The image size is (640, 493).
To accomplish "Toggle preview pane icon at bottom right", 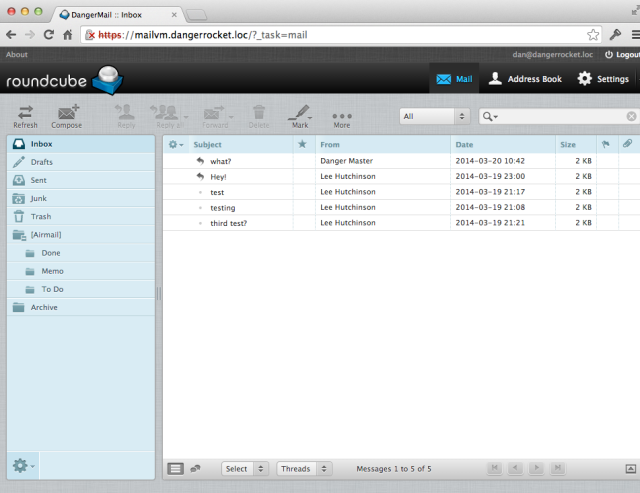I will 631,469.
